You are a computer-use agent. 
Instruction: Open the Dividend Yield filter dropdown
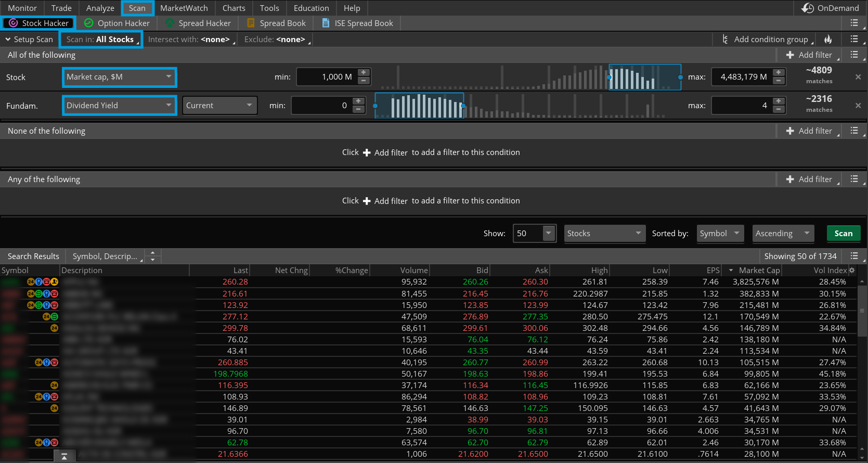[x=119, y=106]
